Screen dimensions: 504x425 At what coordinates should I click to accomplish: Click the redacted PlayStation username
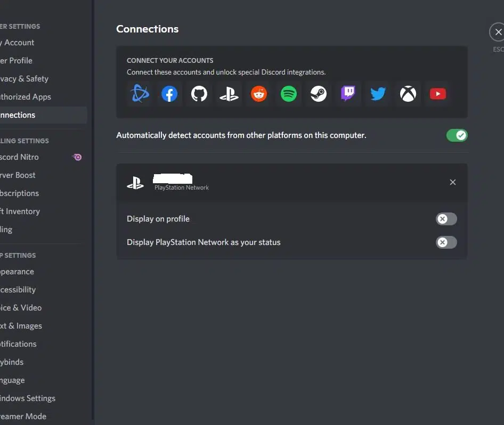click(x=173, y=178)
